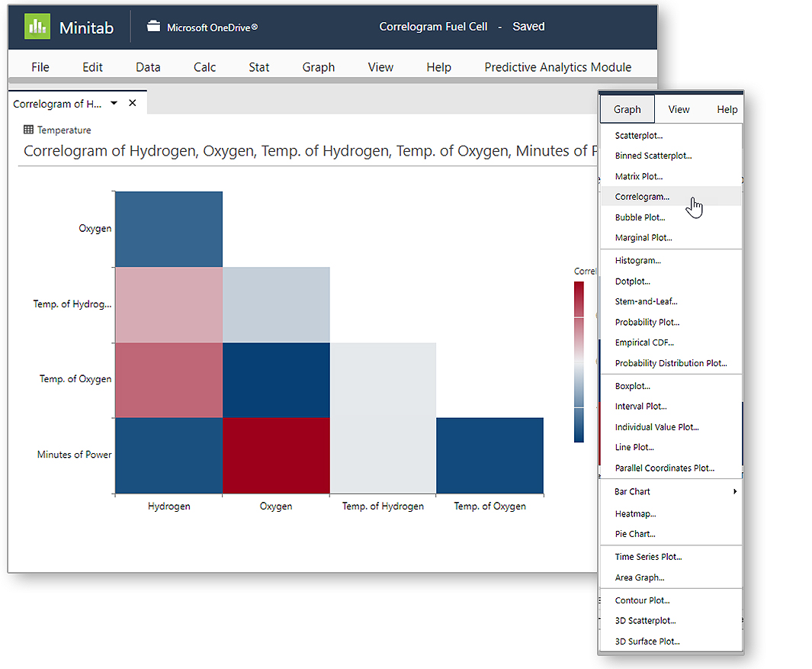Click the Temperature worksheet label
This screenshot has height=669, width=812.
tap(64, 130)
